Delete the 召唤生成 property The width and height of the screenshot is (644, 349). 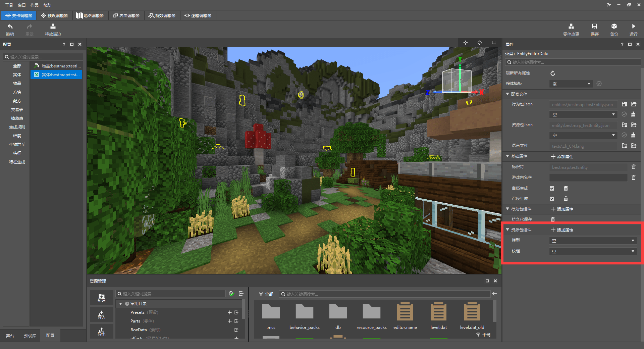pos(566,199)
